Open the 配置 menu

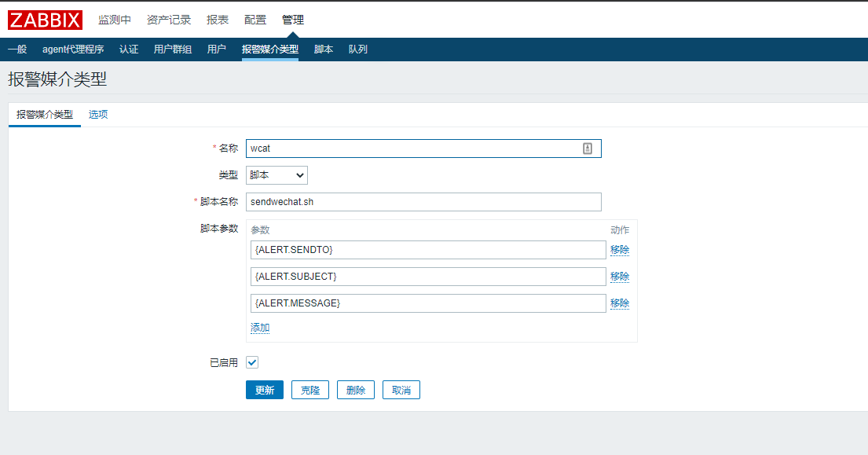[255, 20]
